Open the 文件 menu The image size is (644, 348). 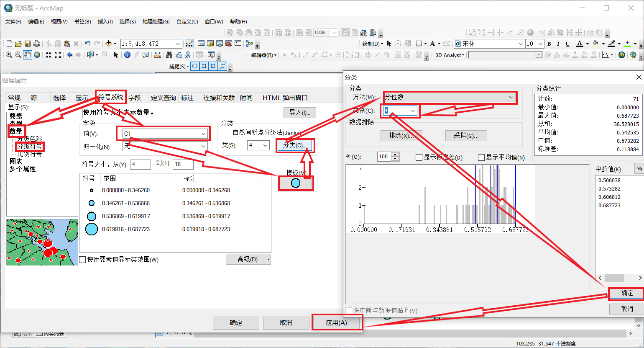(13, 21)
